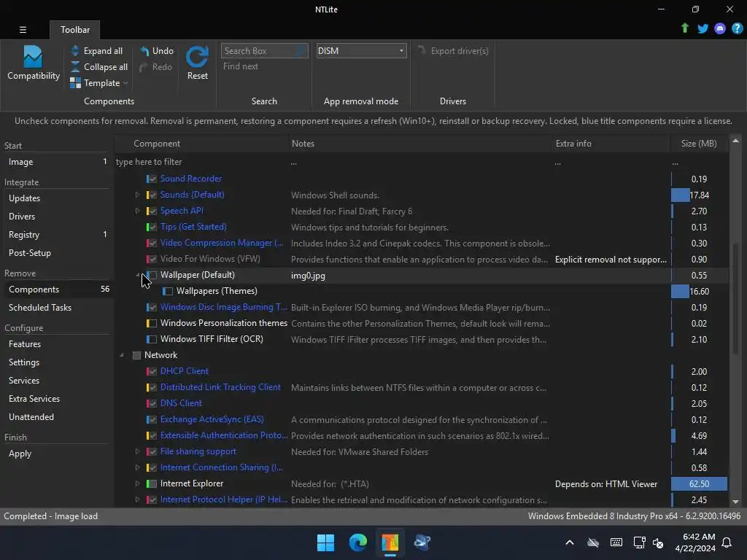
Task: Open the fourth taskbar app icon
Action: [422, 542]
